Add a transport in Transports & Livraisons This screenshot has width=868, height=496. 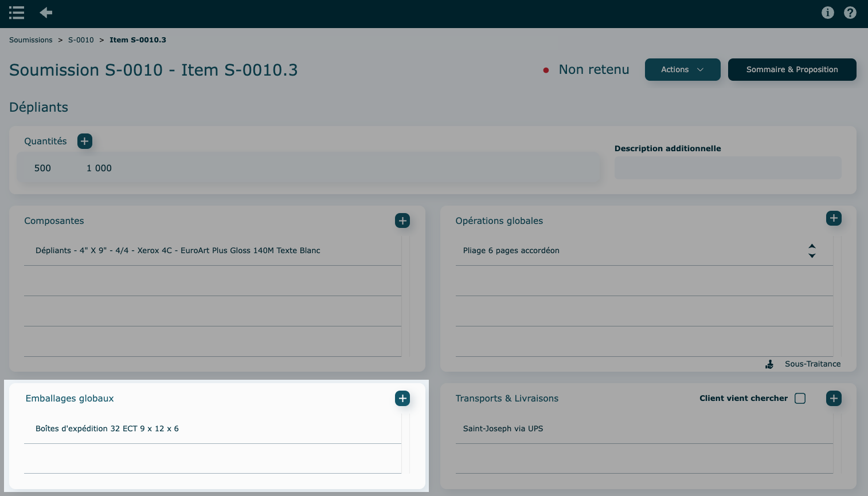pos(834,398)
